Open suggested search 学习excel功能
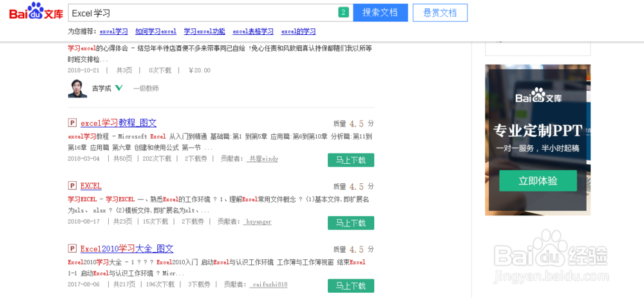The width and height of the screenshot is (644, 298). 205,31
